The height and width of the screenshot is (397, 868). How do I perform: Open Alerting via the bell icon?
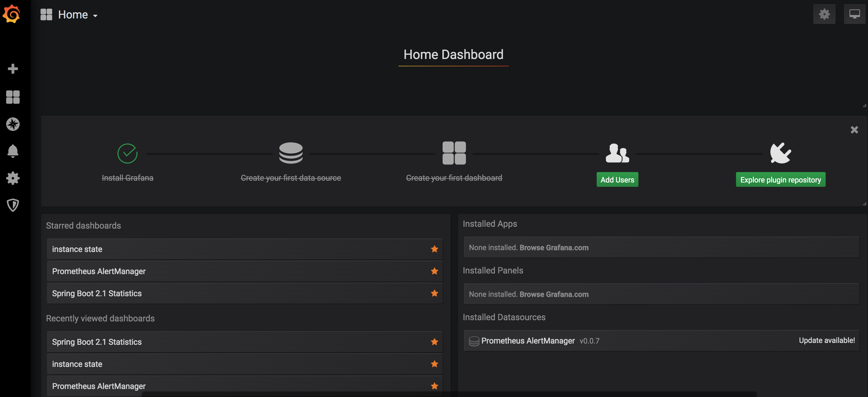[13, 151]
